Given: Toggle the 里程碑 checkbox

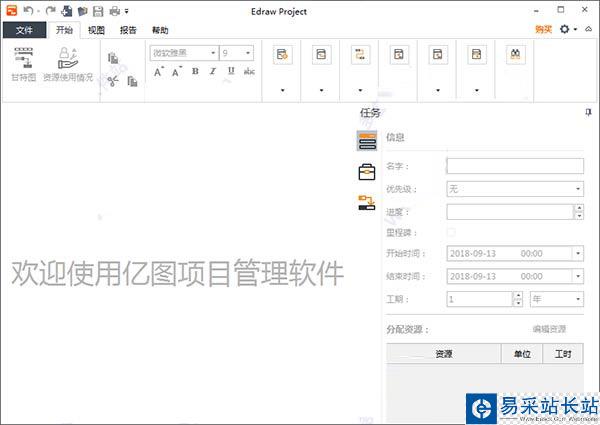Looking at the screenshot, I should pyautogui.click(x=451, y=233).
